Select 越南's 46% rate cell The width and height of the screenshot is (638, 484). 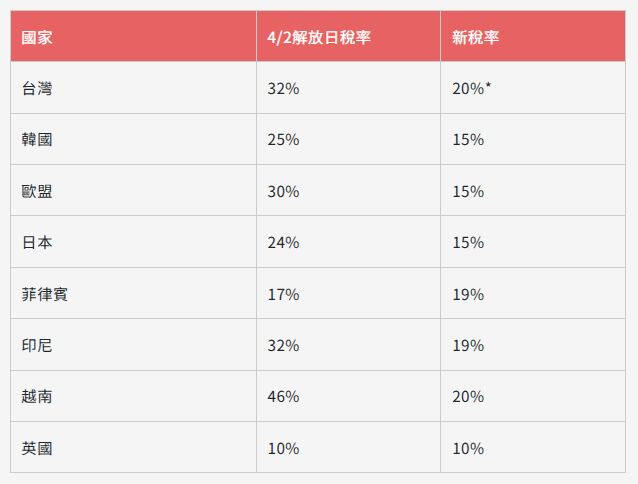pyautogui.click(x=348, y=396)
